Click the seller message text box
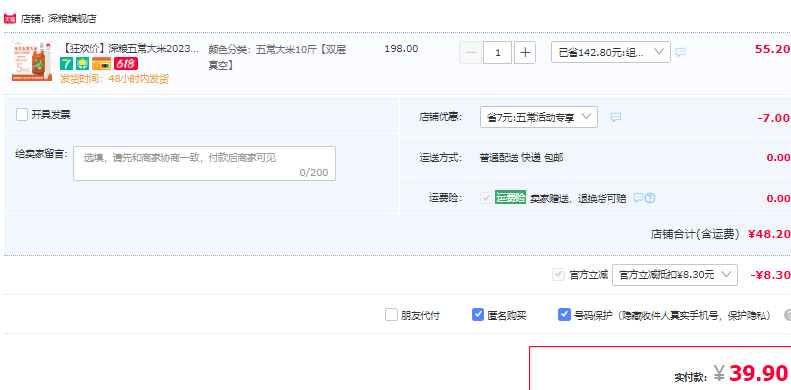This screenshot has height=390, width=791. 204,163
